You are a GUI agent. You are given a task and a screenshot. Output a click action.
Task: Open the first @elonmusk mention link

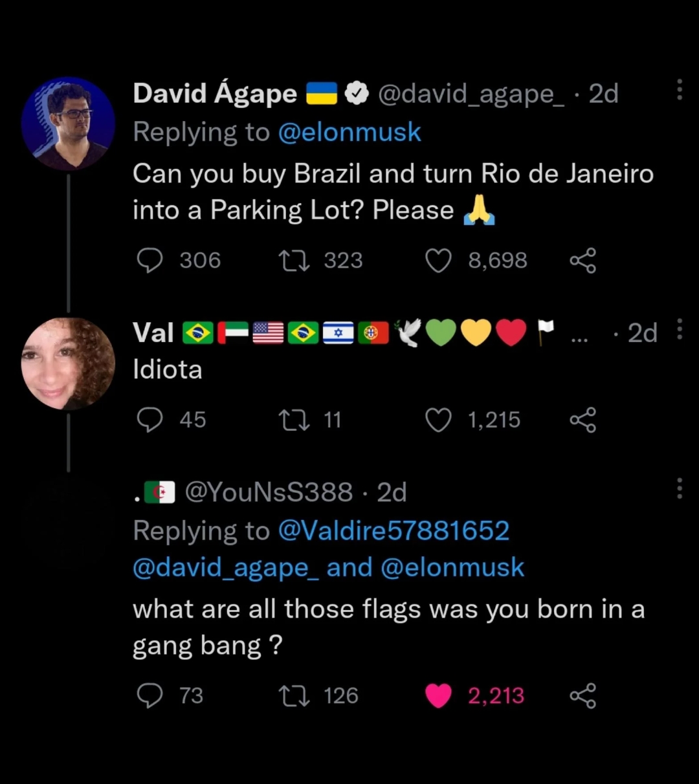tap(349, 132)
